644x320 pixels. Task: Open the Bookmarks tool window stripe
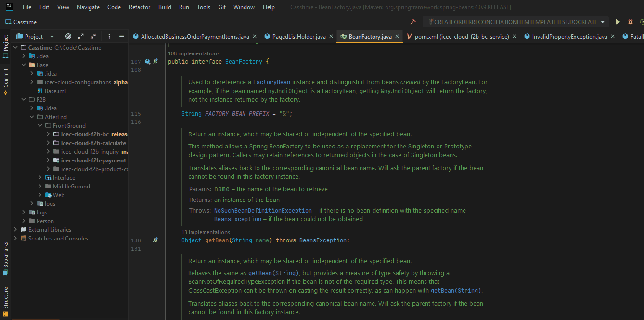click(6, 259)
